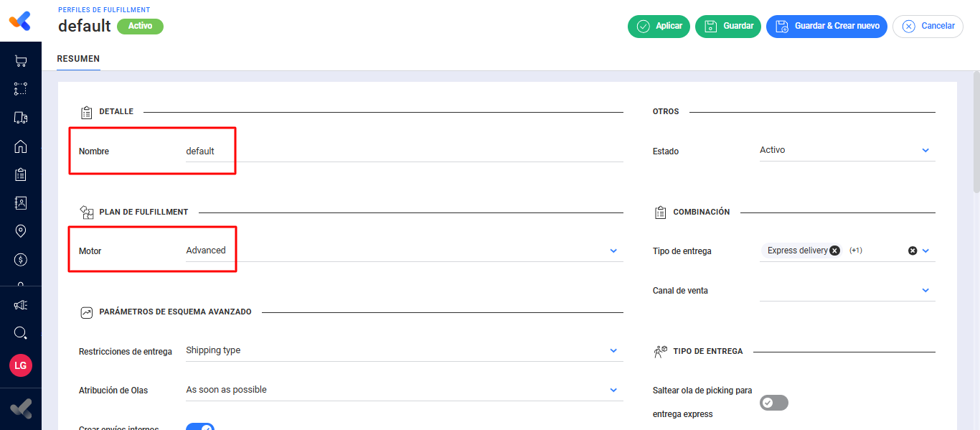Expand the Estado dropdown
Screen dimensions: 980x430
click(925, 150)
